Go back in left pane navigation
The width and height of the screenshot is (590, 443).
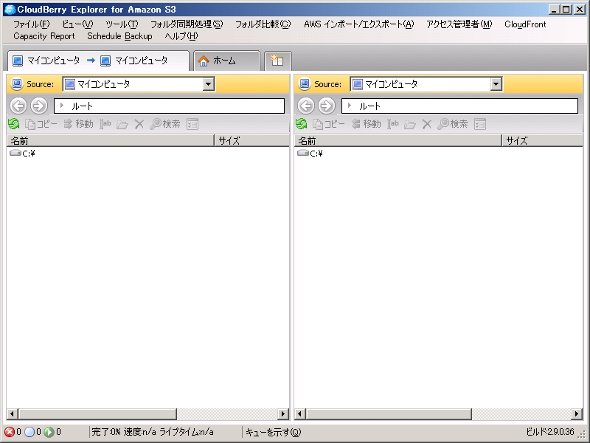tap(18, 106)
